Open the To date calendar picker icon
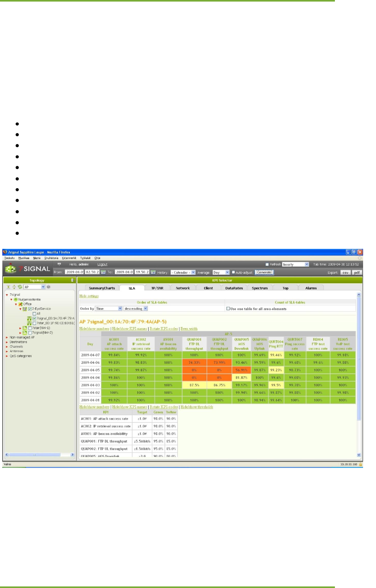 point(153,272)
